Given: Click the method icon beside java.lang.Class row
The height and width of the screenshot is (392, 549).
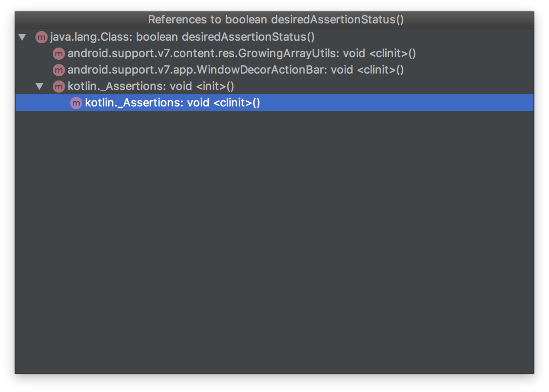Looking at the screenshot, I should (x=41, y=37).
